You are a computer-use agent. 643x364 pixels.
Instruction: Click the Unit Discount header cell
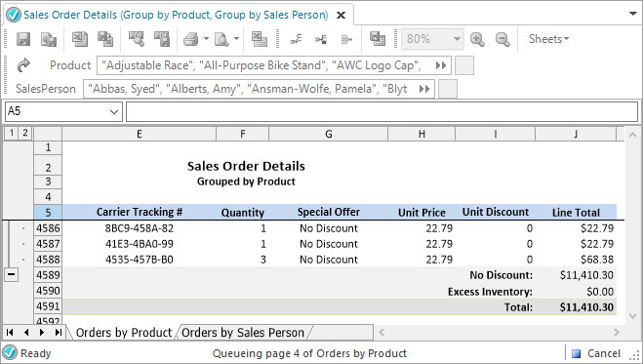496,212
